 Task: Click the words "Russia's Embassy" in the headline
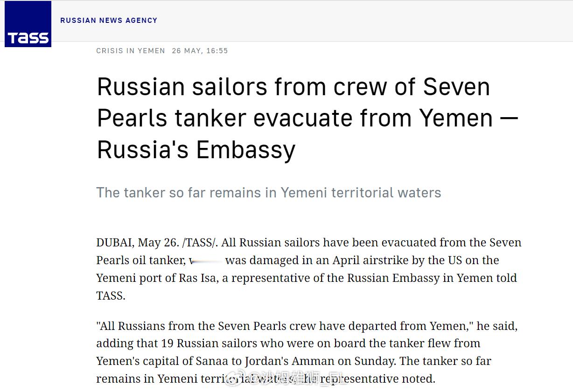click(196, 150)
